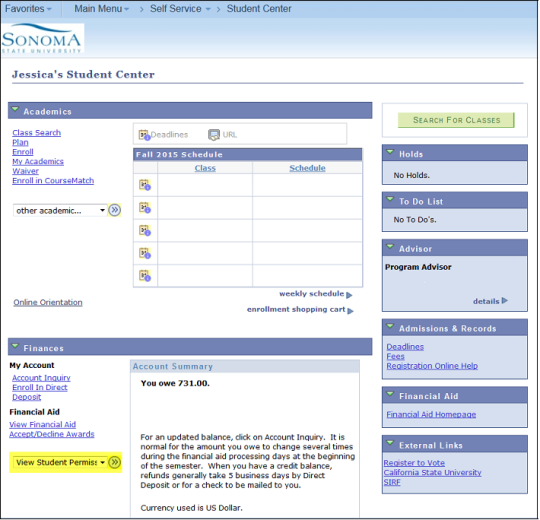
Task: Sort schedule by Class column header
Action: point(205,168)
